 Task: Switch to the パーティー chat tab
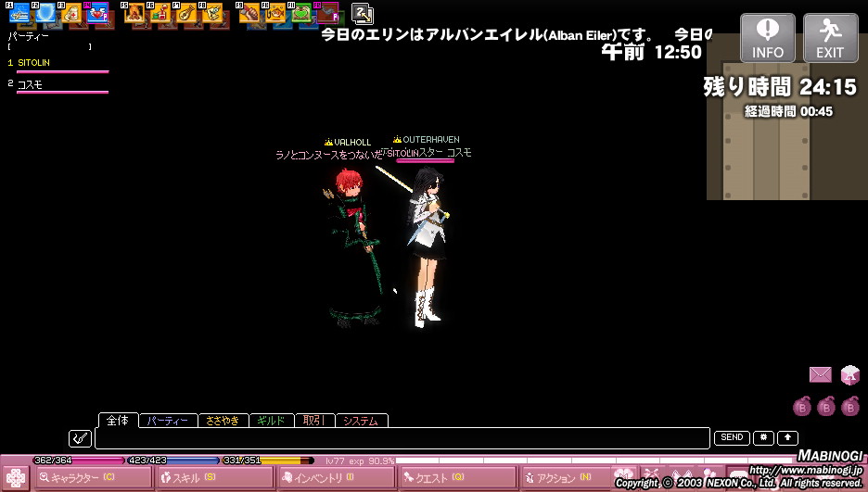coord(167,421)
